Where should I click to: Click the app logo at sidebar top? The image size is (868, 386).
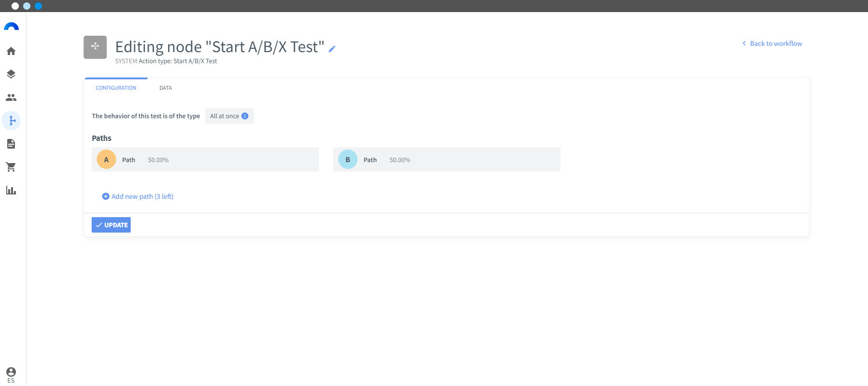[x=11, y=27]
